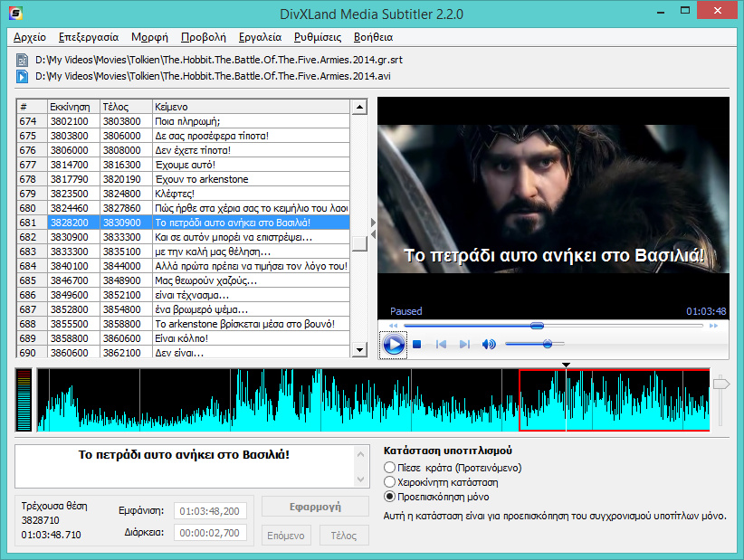744x560 pixels.
Task: Select the 'Προεπισκόπηση μόνο' radio option
Action: 390,497
